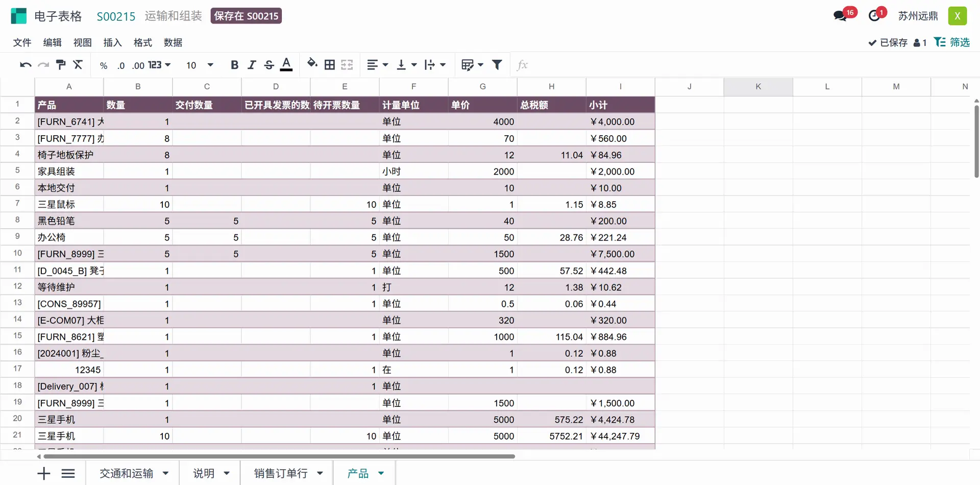This screenshot has height=485, width=980.
Task: Switch to the 销售订单行 sheet tab
Action: point(280,473)
